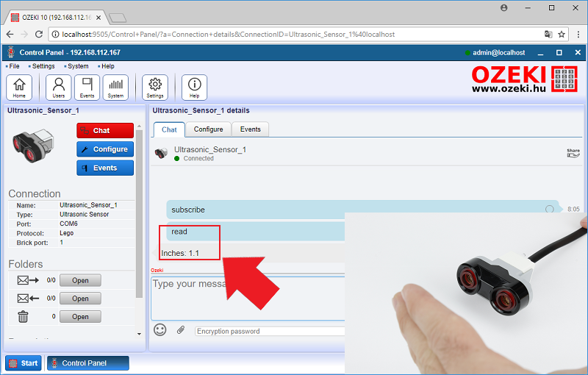Image resolution: width=588 pixels, height=375 pixels.
Task: Click the paperclip attachment icon
Action: 181,330
